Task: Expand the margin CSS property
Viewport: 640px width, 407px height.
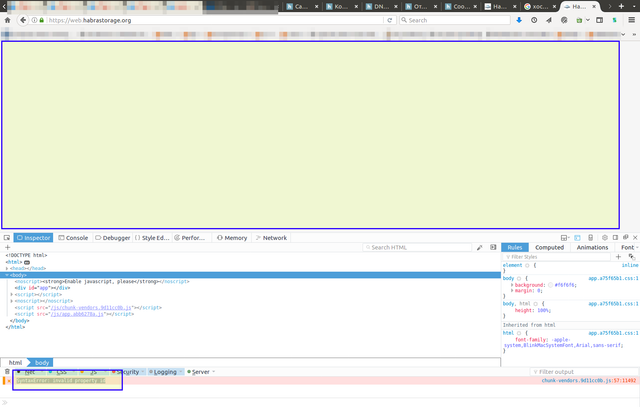Action: click(512, 291)
